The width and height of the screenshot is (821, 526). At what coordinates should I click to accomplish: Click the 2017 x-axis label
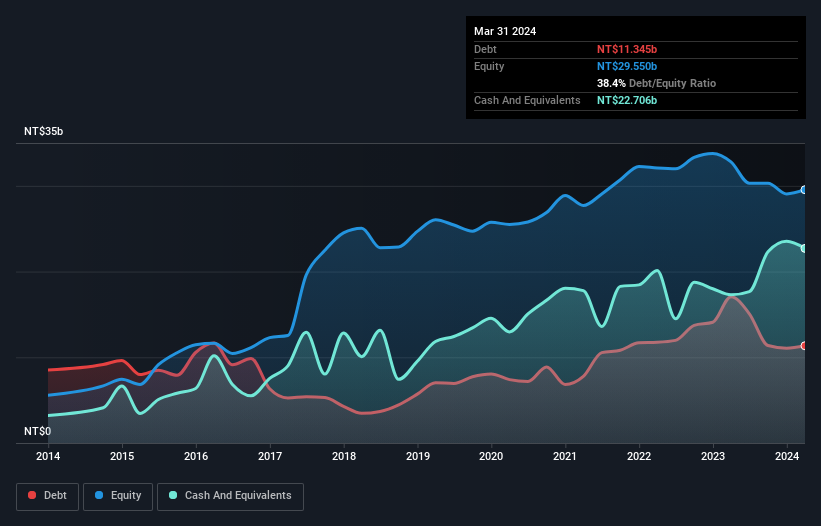pos(270,456)
